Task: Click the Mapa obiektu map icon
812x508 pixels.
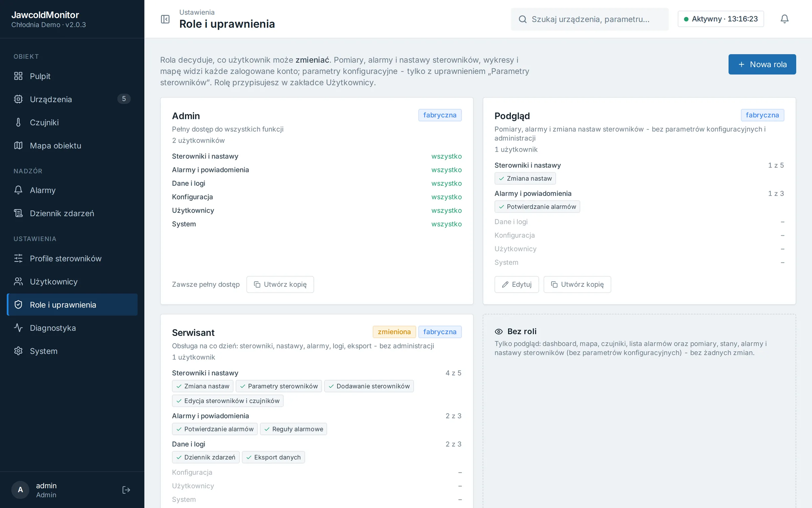Action: [18, 146]
